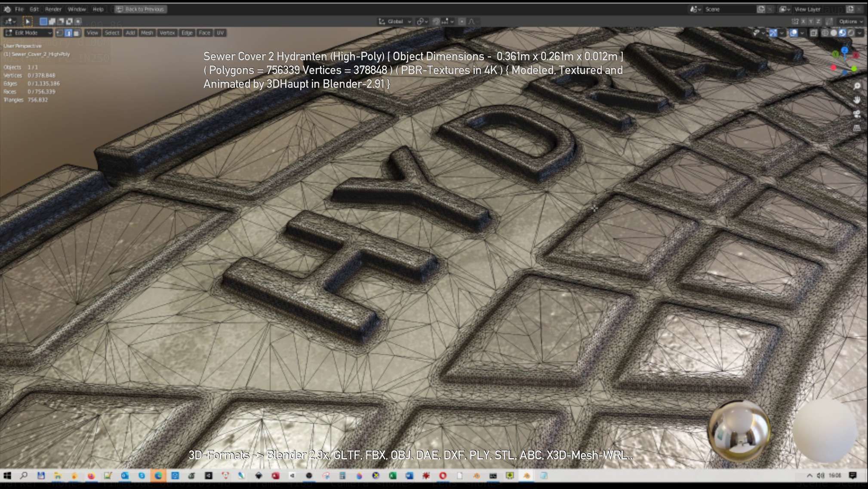The width and height of the screenshot is (868, 489).
Task: Toggle the show overlays button
Action: (x=794, y=33)
